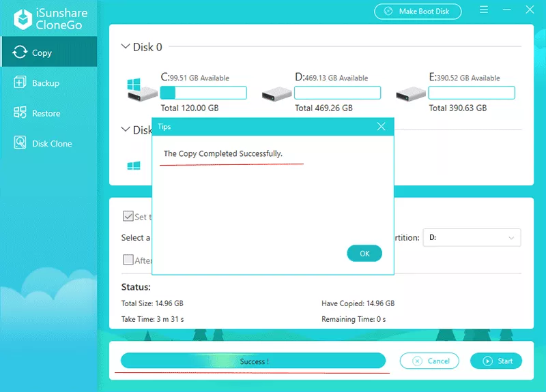Select the C: system drive icon
The image size is (546, 392).
142,90
